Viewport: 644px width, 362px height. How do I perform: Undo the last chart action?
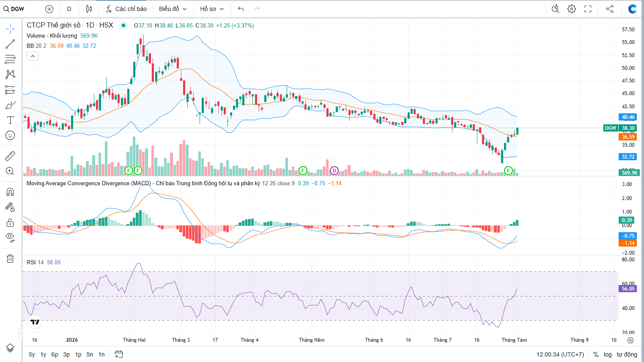pyautogui.click(x=241, y=9)
